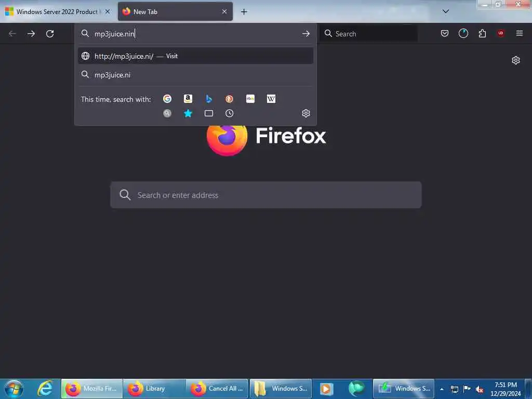
Task: Open the Pocket save icon
Action: (445, 33)
